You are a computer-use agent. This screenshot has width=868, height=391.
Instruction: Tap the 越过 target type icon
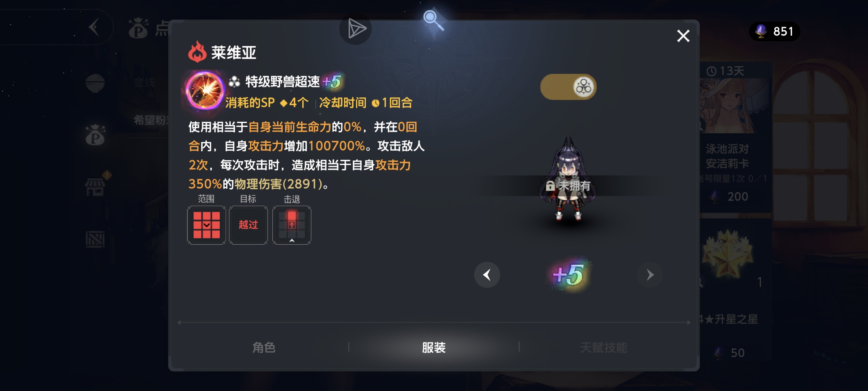[x=248, y=225]
